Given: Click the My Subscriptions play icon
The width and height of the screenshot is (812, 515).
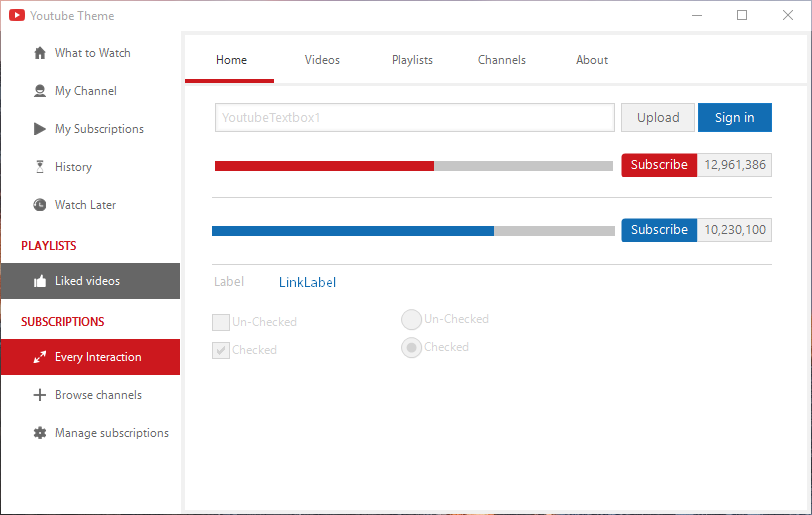Looking at the screenshot, I should [x=40, y=129].
